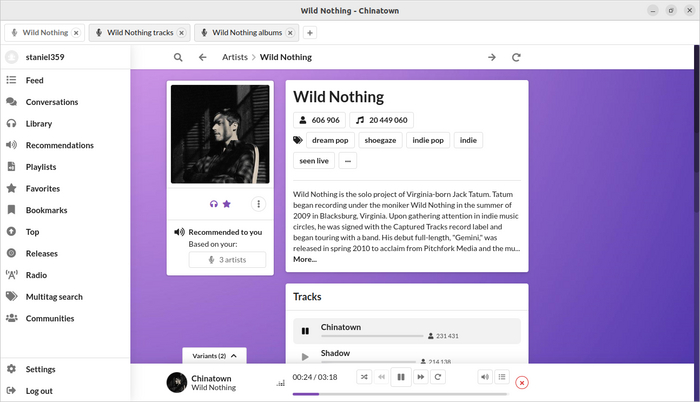Click the refresh icon in the top bar
The image size is (700, 402).
(517, 57)
